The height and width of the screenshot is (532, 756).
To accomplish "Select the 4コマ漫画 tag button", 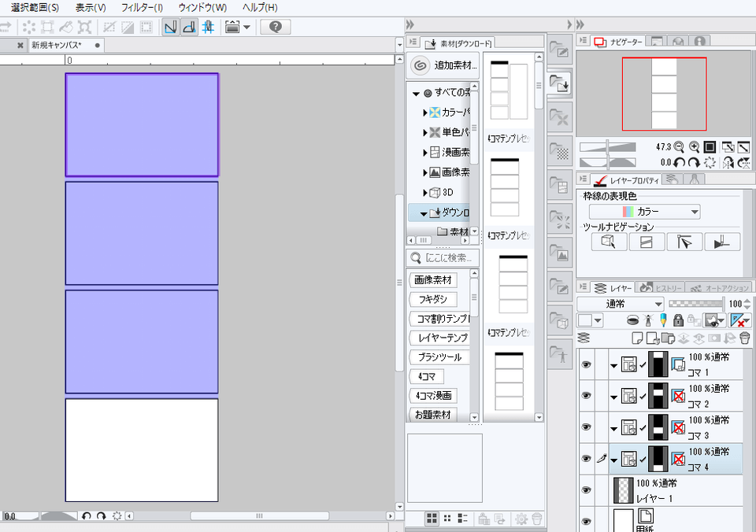I will (x=433, y=396).
